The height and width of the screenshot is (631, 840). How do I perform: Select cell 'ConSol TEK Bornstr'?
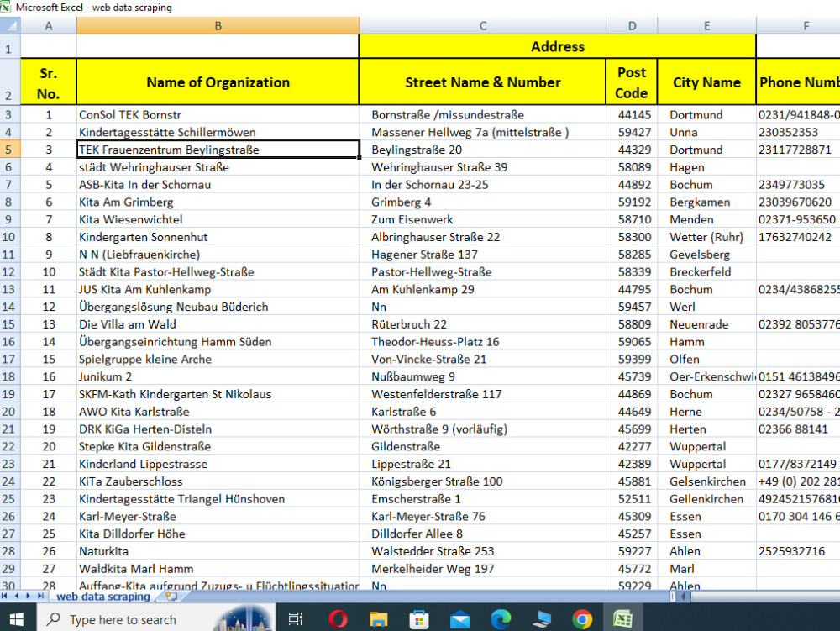[218, 114]
